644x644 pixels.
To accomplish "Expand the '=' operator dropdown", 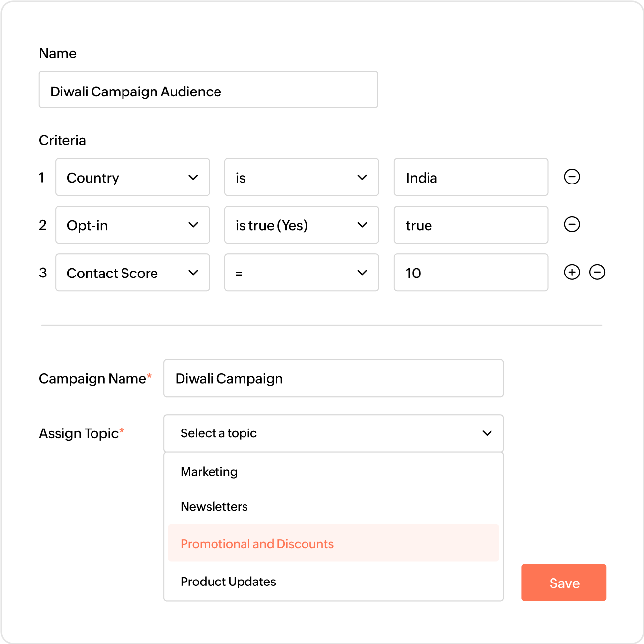I will [x=301, y=273].
